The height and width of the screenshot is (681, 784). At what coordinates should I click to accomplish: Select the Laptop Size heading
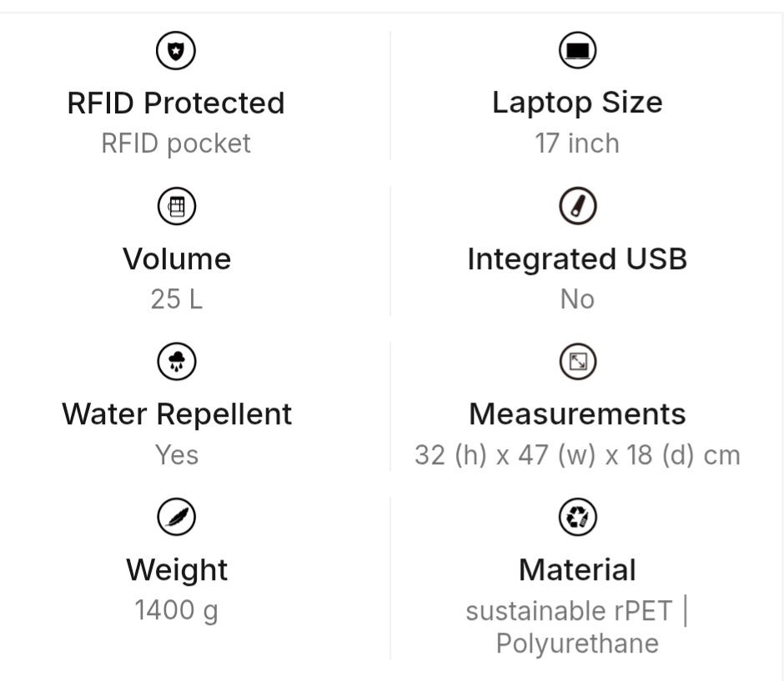(577, 103)
